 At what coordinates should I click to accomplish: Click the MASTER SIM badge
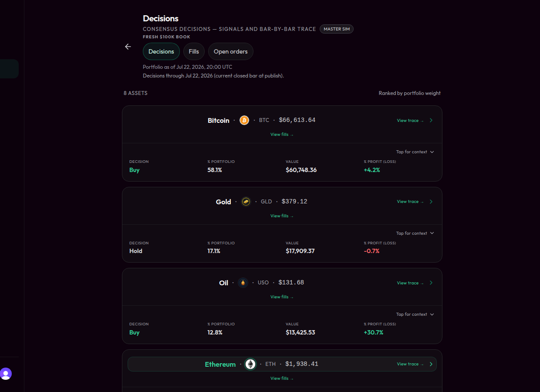coord(337,29)
